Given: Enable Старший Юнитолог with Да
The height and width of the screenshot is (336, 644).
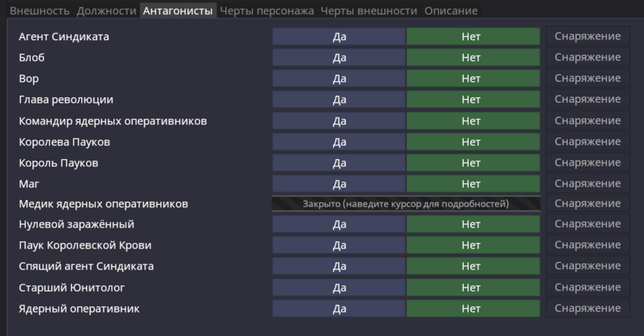Looking at the screenshot, I should click(339, 287).
